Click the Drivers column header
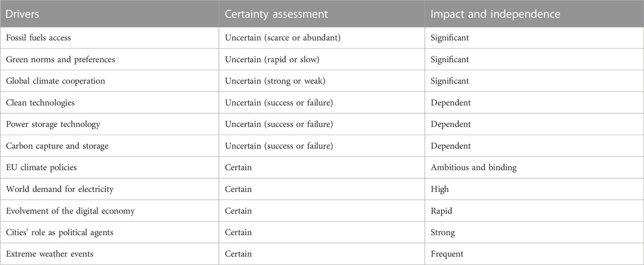The height and width of the screenshot is (265, 644). [109, 13]
